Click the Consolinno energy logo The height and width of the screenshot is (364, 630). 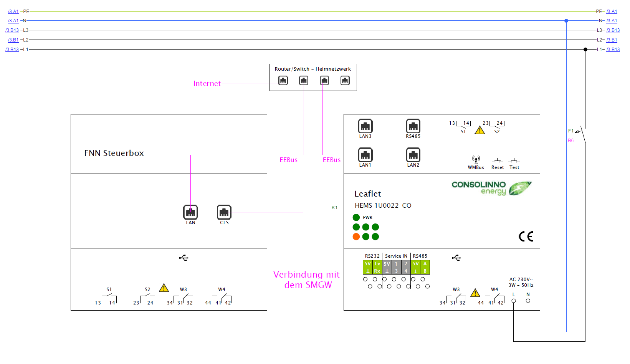click(x=491, y=188)
